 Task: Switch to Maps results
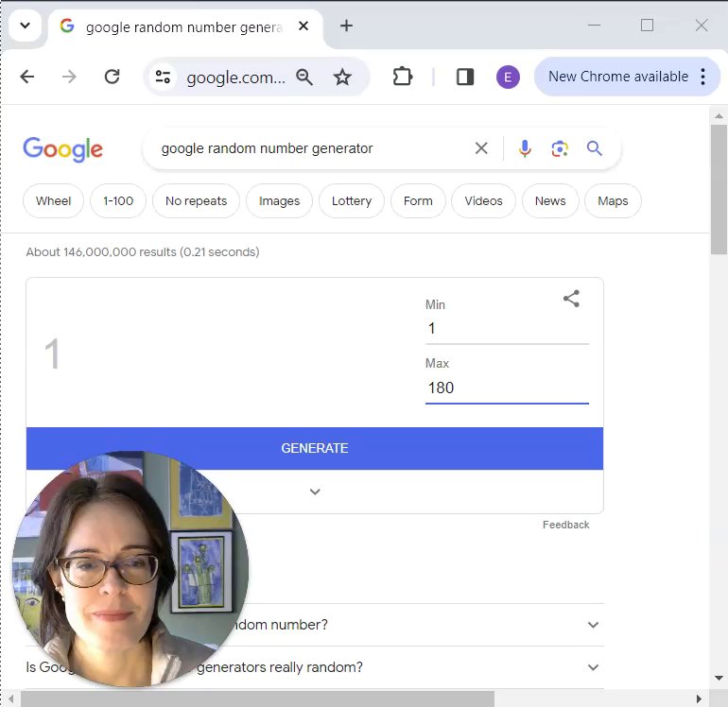coord(613,201)
